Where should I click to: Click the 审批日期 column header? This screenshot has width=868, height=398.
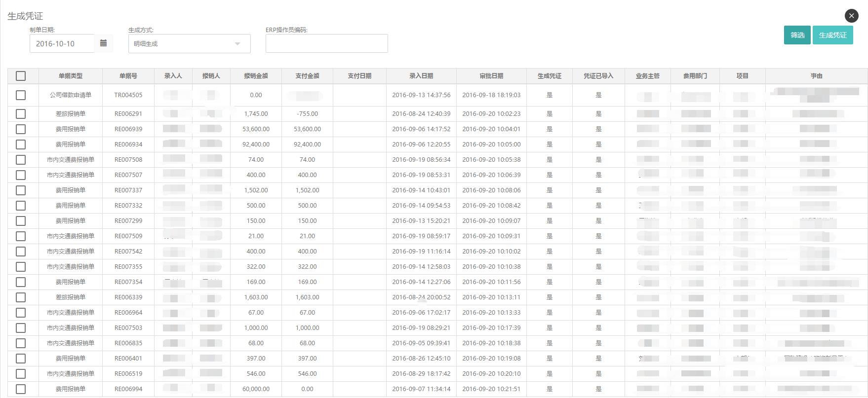491,76
